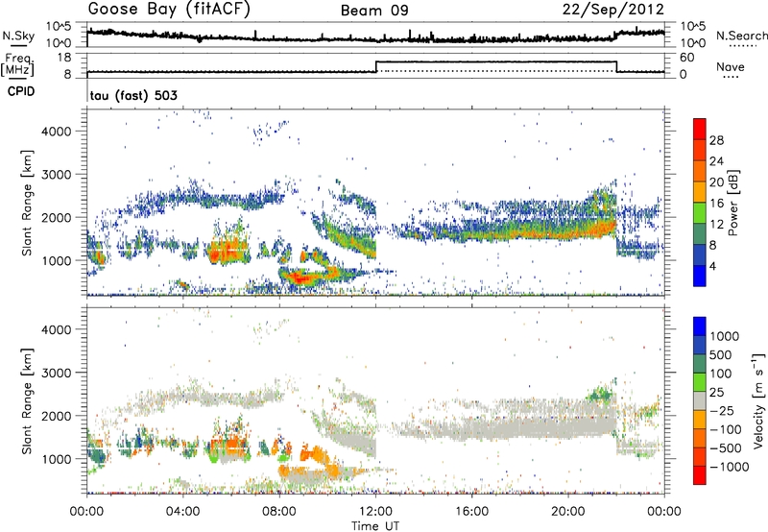Click the 'Slant Range [km]' label of the power plot
Screen dimensions: 768x532
click(27, 203)
